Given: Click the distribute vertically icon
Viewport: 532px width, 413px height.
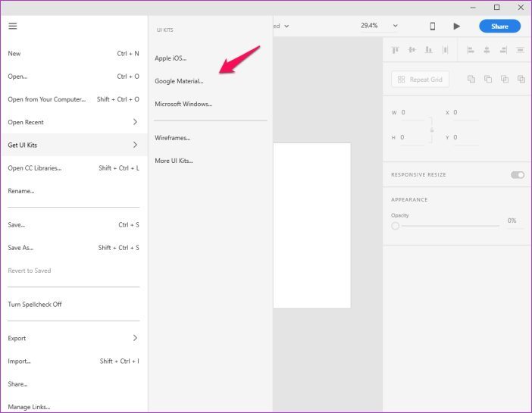Looking at the screenshot, I should 445,50.
